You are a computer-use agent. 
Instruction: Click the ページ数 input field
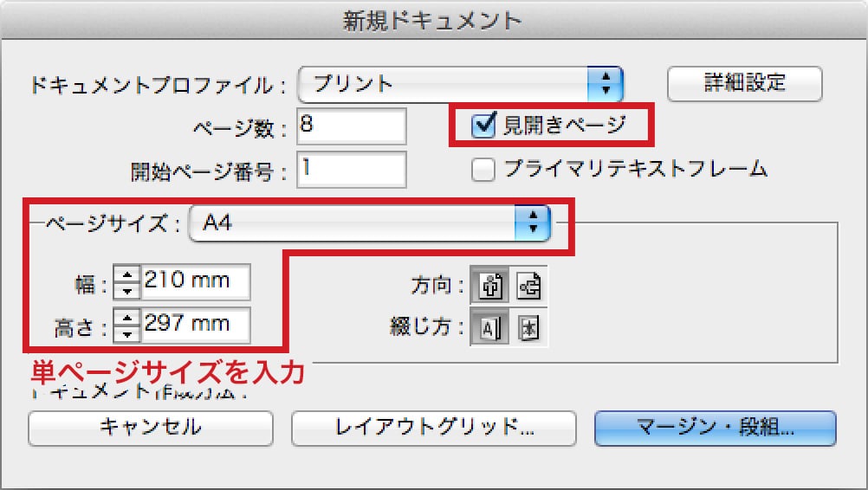(x=350, y=126)
